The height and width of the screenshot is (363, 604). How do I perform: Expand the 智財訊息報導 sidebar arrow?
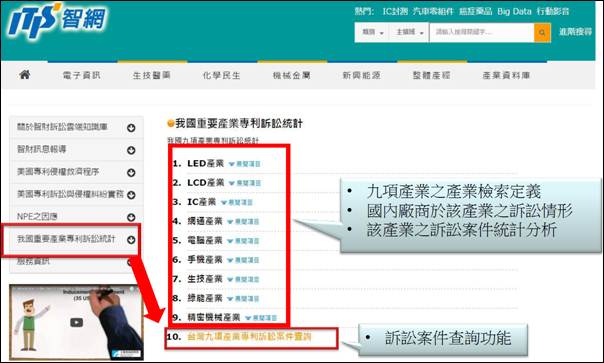131,150
